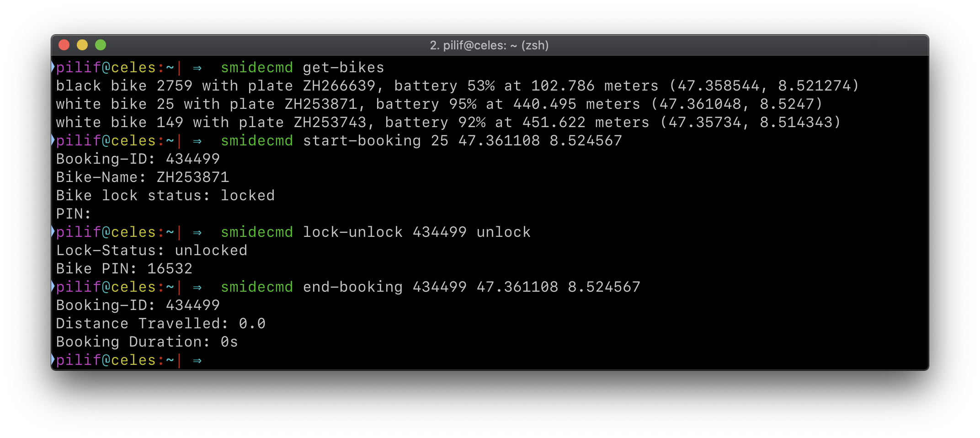Select the "Distance Travelled: 0.0" line

tap(160, 324)
